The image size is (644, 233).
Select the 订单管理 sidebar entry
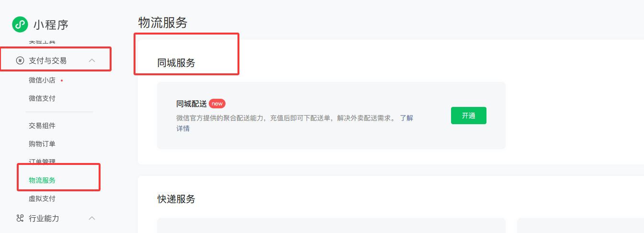pos(42,162)
